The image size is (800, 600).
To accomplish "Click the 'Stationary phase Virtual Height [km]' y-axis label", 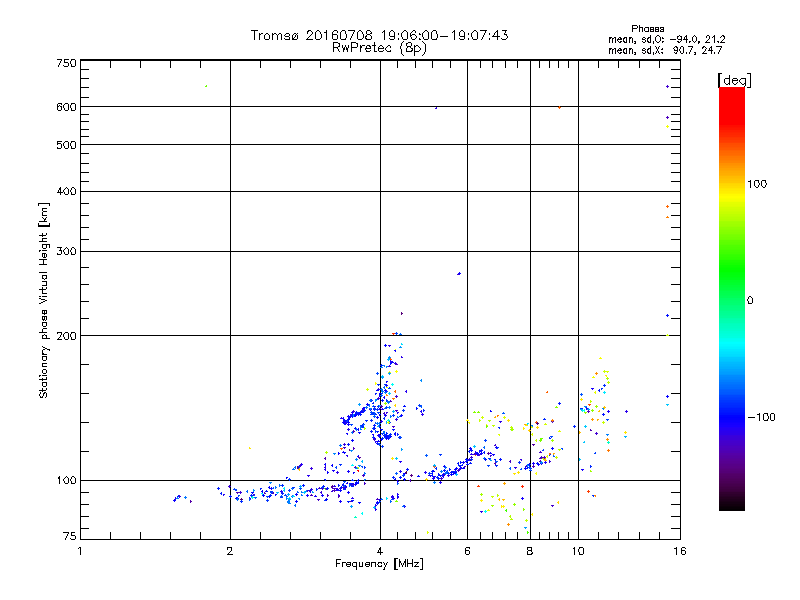I will pyautogui.click(x=43, y=300).
